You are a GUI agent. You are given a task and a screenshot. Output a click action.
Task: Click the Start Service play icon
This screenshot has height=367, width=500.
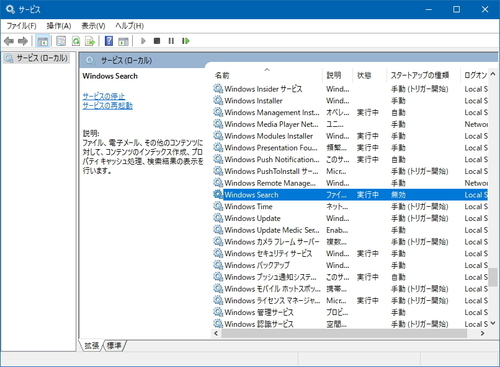[143, 41]
